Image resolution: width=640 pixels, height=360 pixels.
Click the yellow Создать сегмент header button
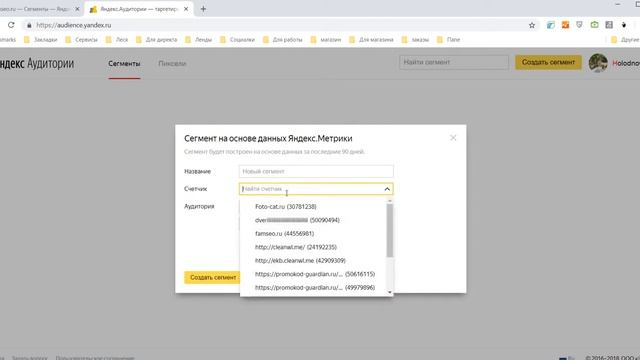tap(548, 62)
